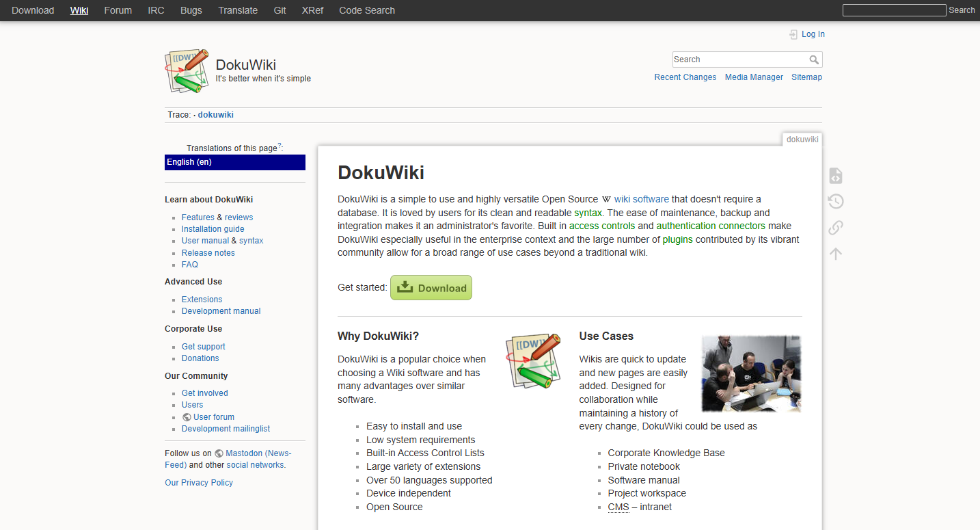Open the Users link
Viewport: 980px width, 530px height.
(x=192, y=405)
